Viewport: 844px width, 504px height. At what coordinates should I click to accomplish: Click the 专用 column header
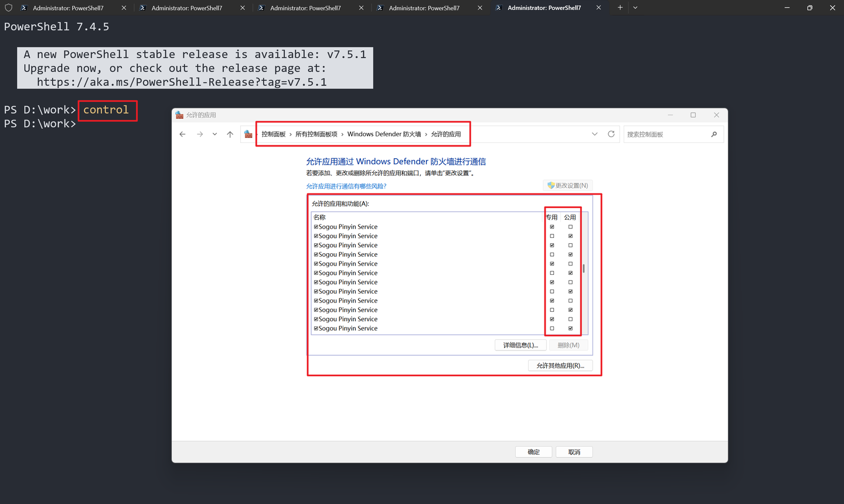(x=552, y=217)
